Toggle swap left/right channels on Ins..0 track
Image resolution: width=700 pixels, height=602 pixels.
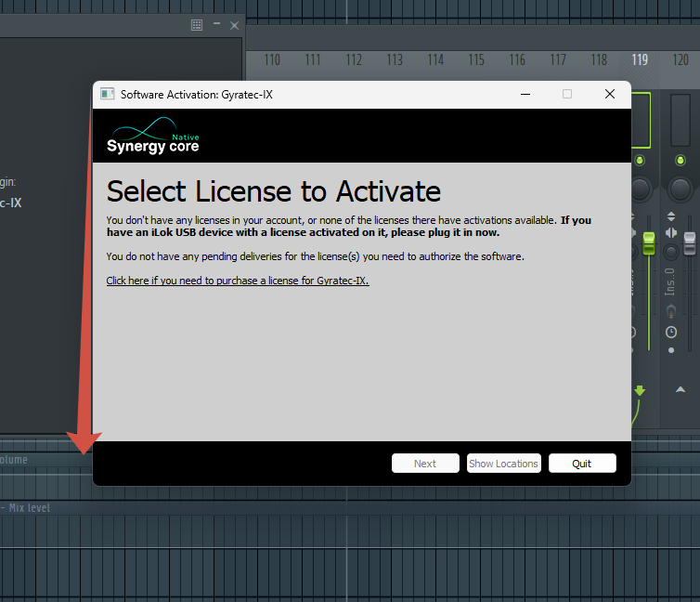pos(671,233)
